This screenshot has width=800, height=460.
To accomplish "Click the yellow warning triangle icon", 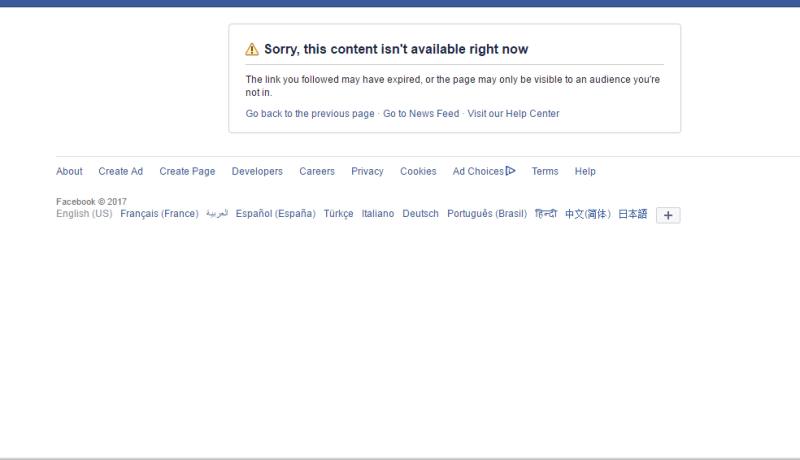I will tap(252, 49).
